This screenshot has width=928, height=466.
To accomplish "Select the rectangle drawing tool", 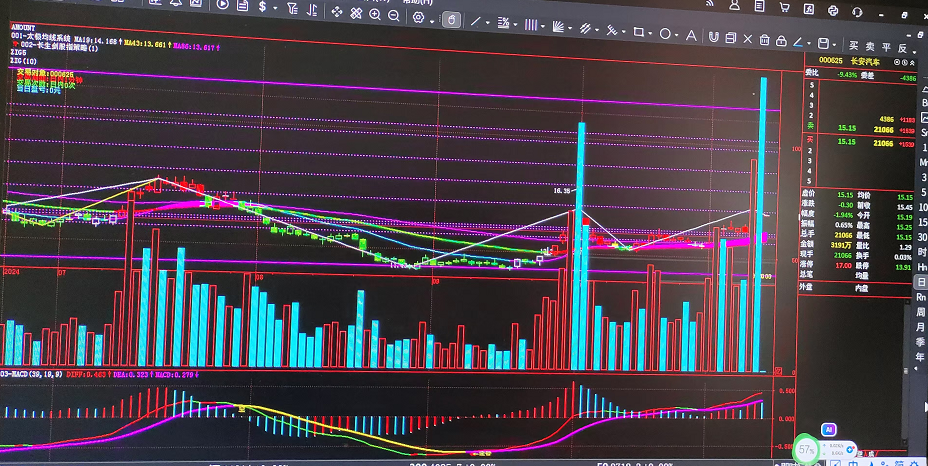I will (x=639, y=32).
